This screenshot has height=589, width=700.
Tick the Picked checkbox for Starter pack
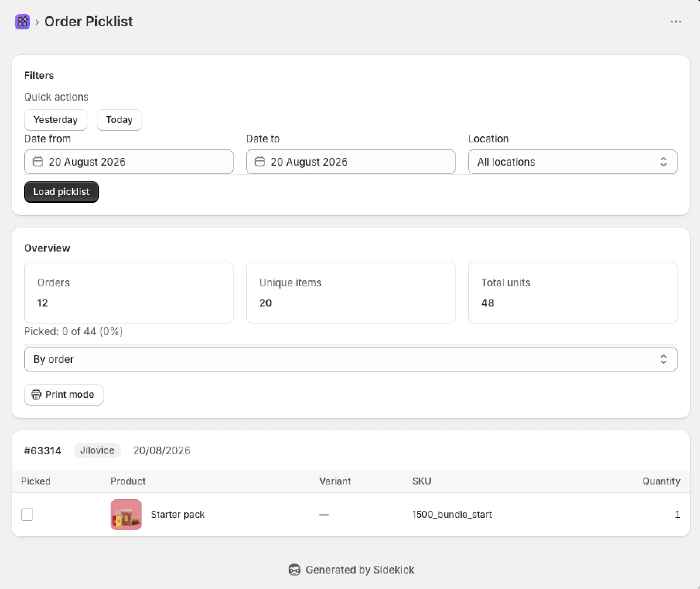[27, 515]
